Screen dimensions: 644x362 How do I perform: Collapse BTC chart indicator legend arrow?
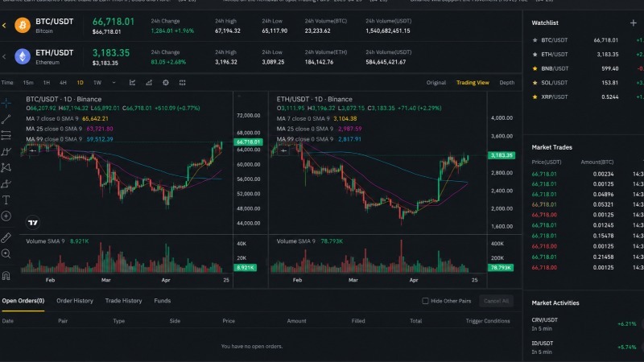pos(33,150)
